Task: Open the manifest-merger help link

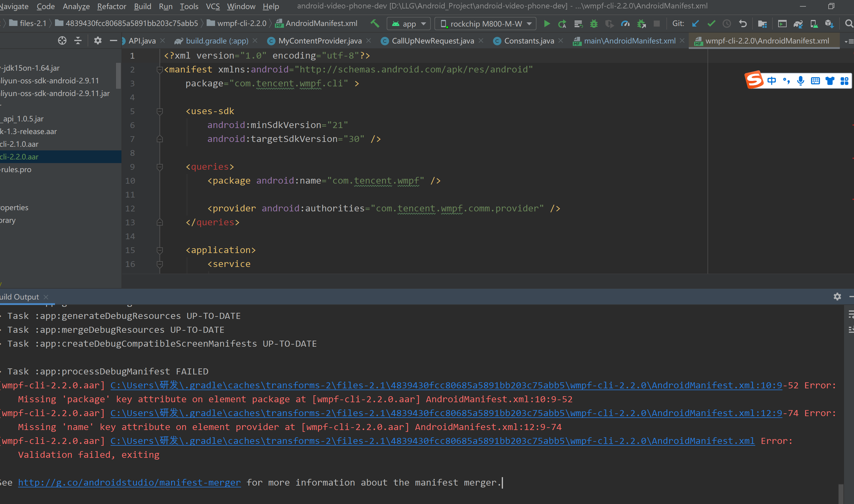Action: tap(129, 482)
